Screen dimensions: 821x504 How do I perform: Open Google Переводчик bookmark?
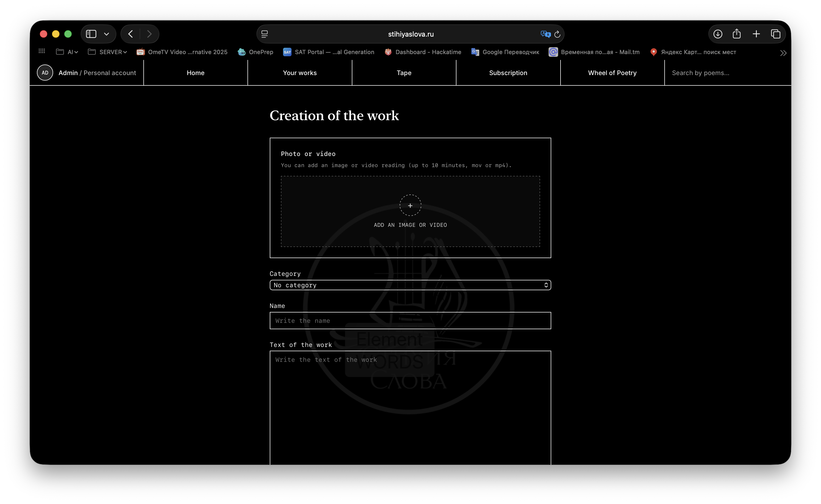click(x=505, y=52)
